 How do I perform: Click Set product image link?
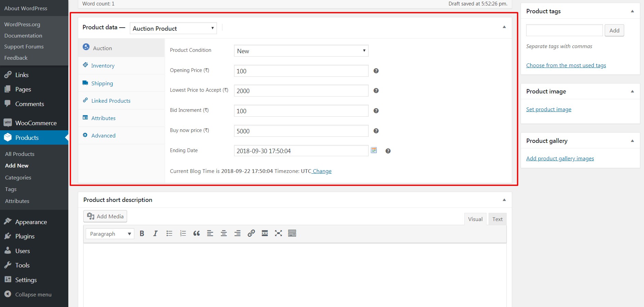coord(549,109)
